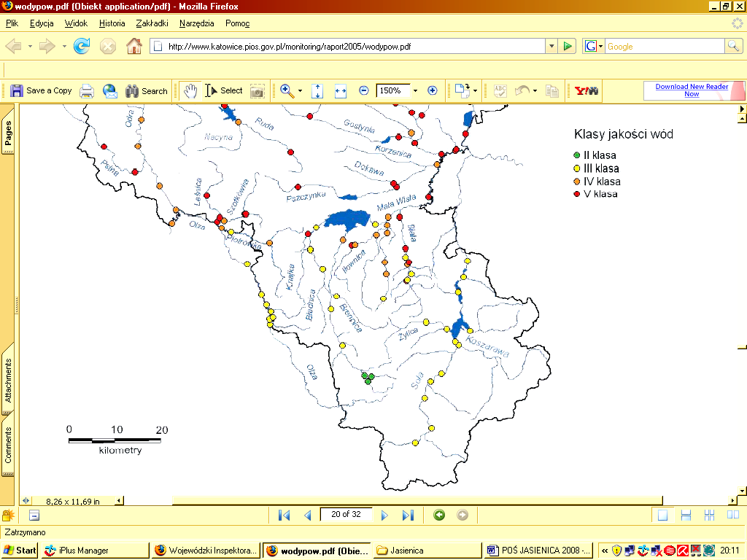Click Download New Reader Now link
Image resolution: width=747 pixels, height=560 pixels.
[x=692, y=90]
